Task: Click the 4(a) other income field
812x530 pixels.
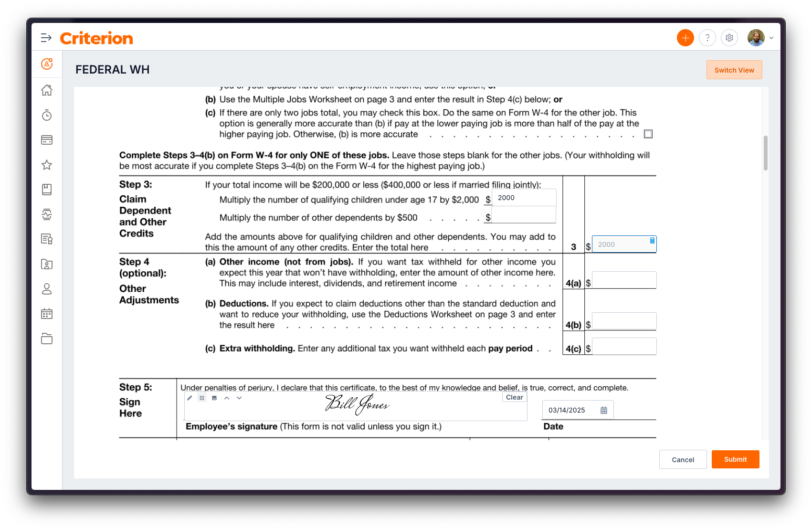Action: 624,280
